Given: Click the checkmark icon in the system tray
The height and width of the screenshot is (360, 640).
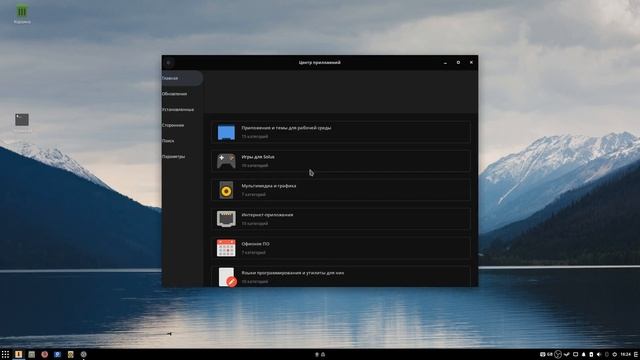Looking at the screenshot, I should click(x=567, y=354).
